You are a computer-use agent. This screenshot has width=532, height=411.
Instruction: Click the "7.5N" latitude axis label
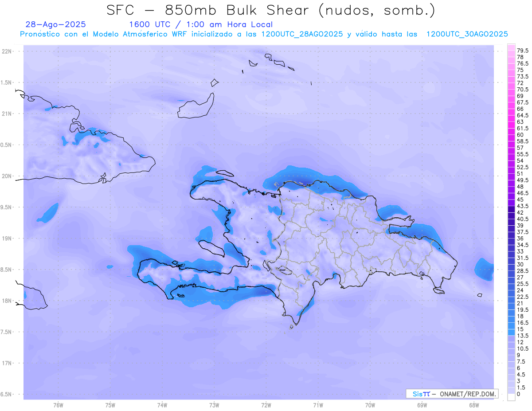click(7, 332)
